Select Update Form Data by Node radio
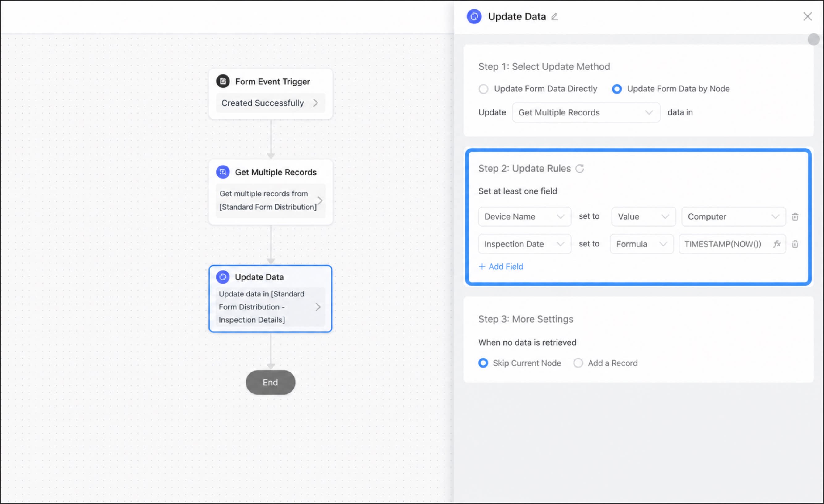This screenshot has width=824, height=504. coord(617,89)
